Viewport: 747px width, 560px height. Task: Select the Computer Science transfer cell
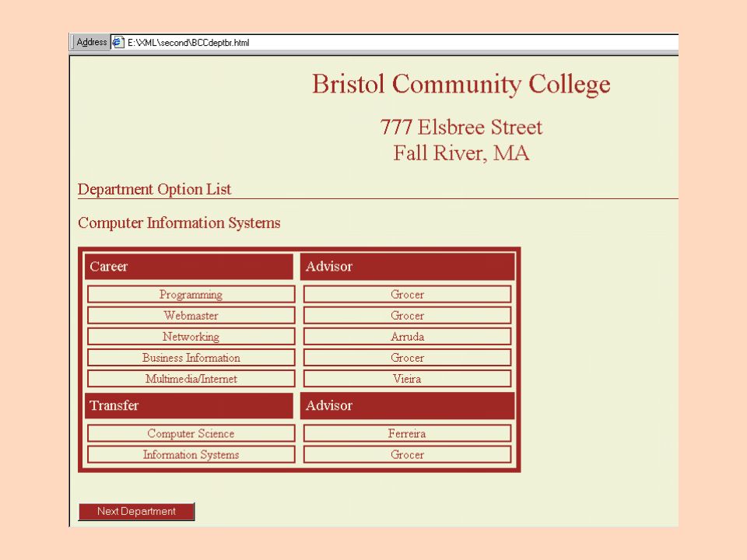pyautogui.click(x=191, y=433)
